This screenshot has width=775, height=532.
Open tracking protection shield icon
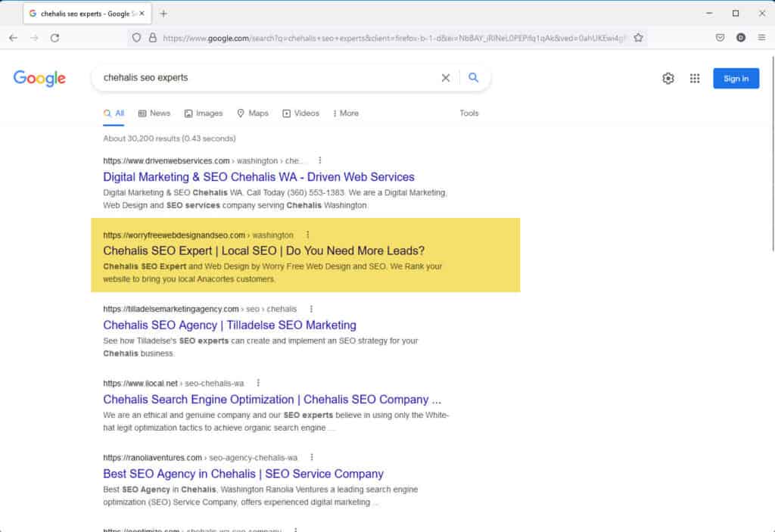(x=136, y=38)
